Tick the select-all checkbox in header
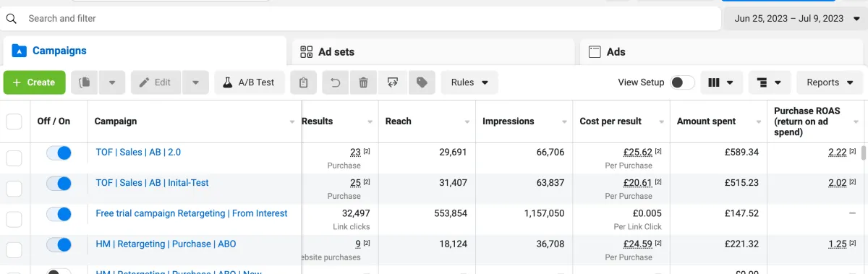 [x=14, y=121]
